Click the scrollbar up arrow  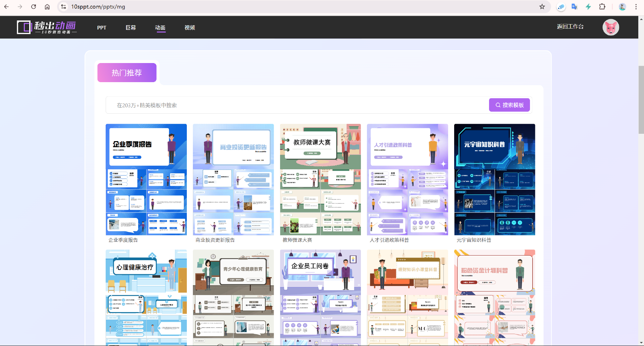[x=641, y=19]
